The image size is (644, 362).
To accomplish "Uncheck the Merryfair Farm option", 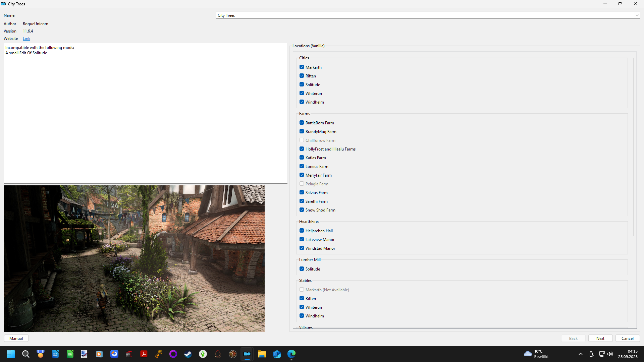I will point(302,175).
